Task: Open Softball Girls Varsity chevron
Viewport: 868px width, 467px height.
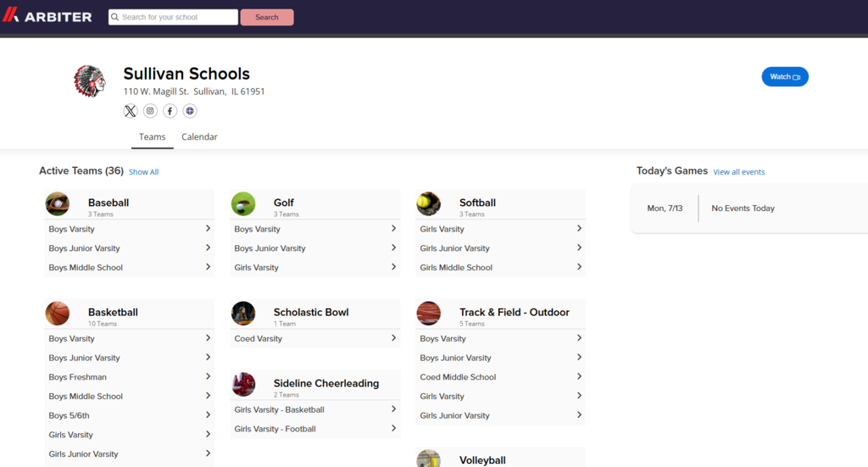Action: [579, 229]
